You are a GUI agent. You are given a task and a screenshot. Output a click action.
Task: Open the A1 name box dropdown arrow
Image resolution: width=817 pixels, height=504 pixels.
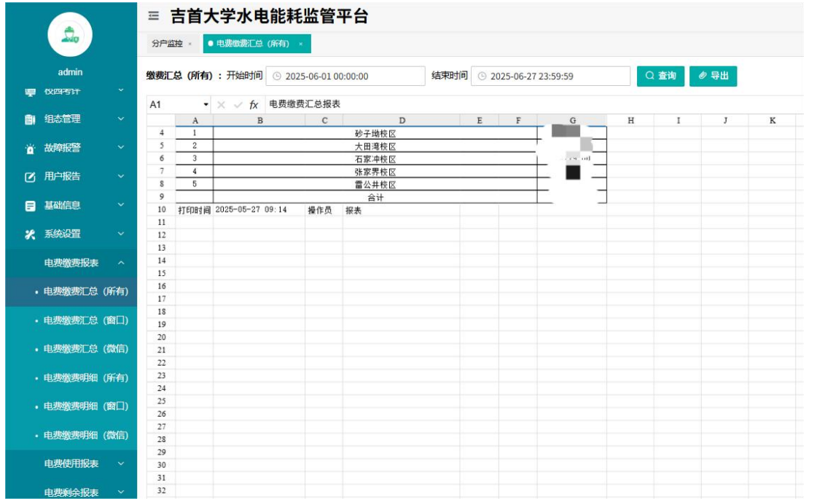coord(206,105)
